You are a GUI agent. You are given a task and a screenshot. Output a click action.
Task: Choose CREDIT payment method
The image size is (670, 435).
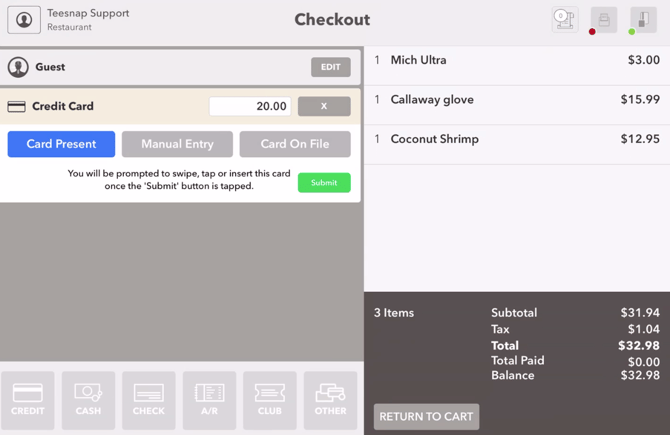[28, 400]
